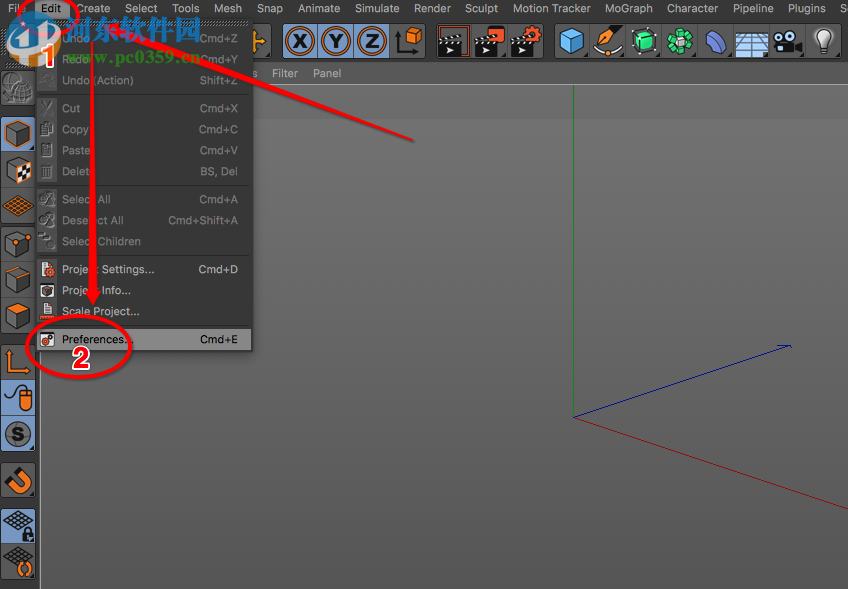Image resolution: width=848 pixels, height=589 pixels.
Task: Toggle the Y axis lock
Action: (x=336, y=41)
